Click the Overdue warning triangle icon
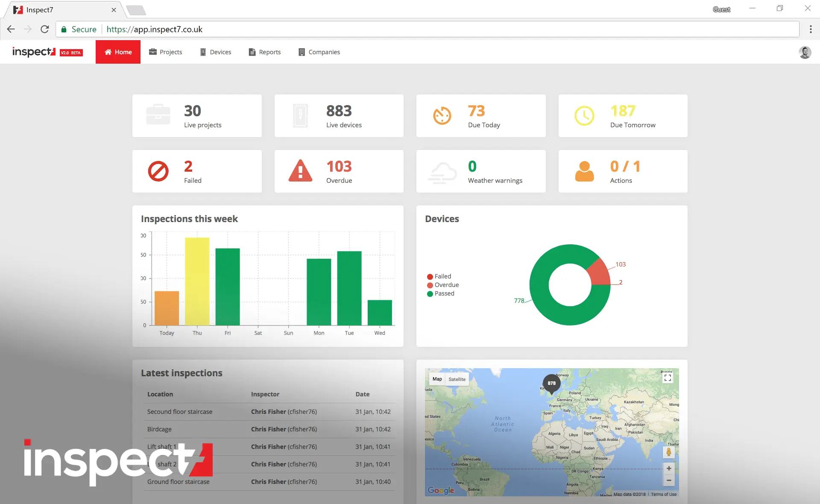This screenshot has width=820, height=504. pyautogui.click(x=300, y=171)
